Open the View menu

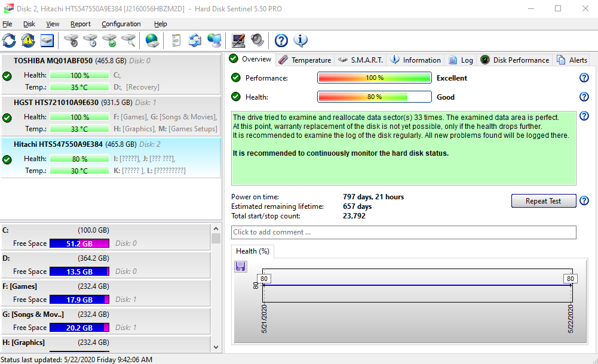coord(53,24)
